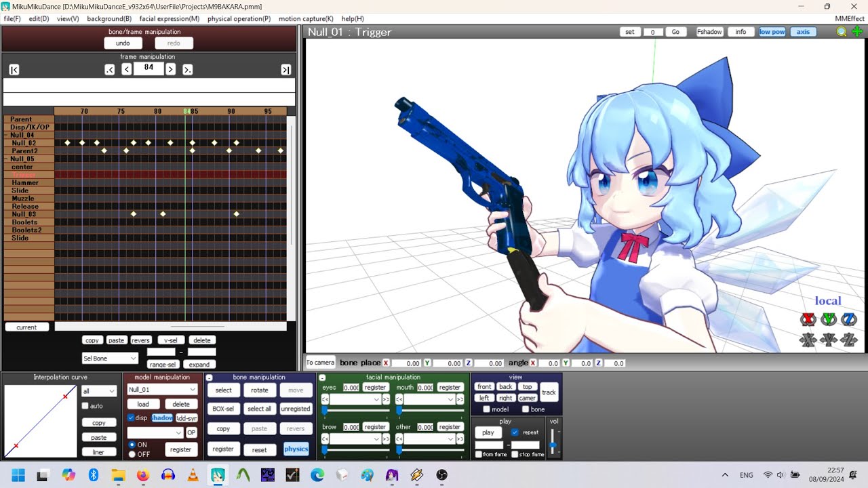868x488 pixels.
Task: Click the play button
Action: 488,432
